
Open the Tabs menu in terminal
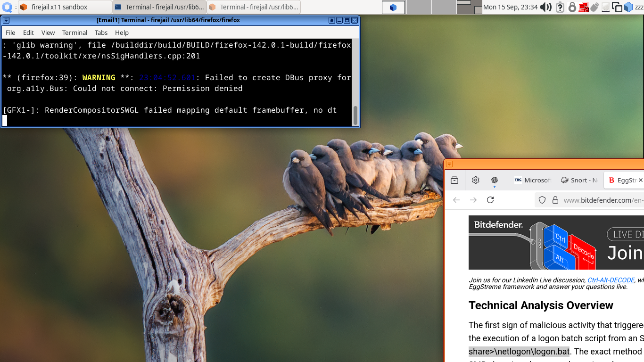tap(101, 33)
